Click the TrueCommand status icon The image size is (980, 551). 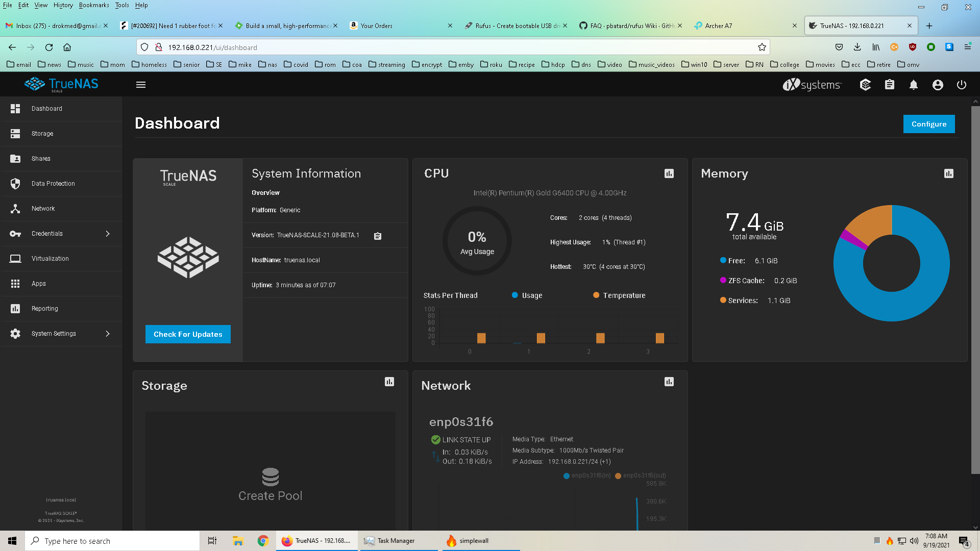pyautogui.click(x=865, y=85)
